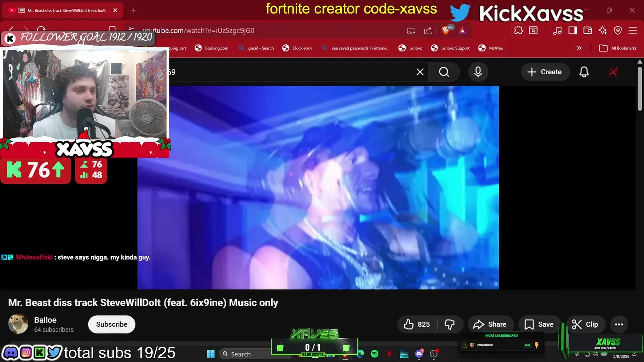The height and width of the screenshot is (362, 644).
Task: Open the Lenovo Support bookmark
Action: [x=450, y=48]
